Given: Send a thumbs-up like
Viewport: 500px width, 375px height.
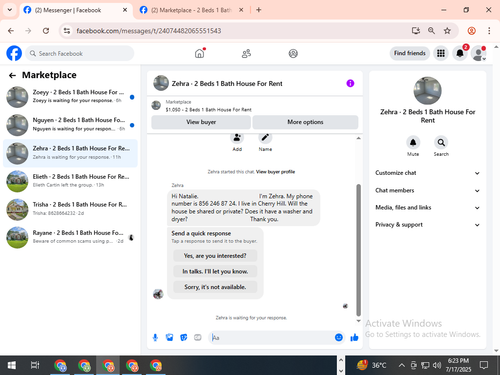Looking at the screenshot, I should tap(354, 338).
